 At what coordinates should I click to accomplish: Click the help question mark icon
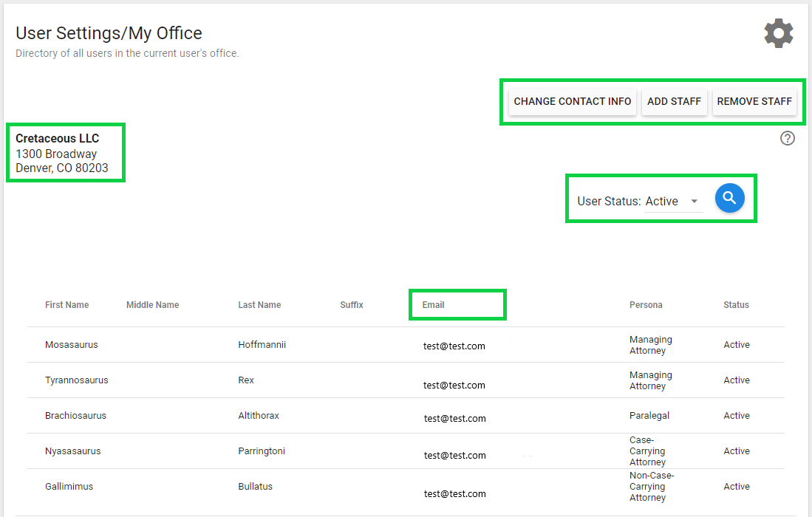pyautogui.click(x=787, y=138)
